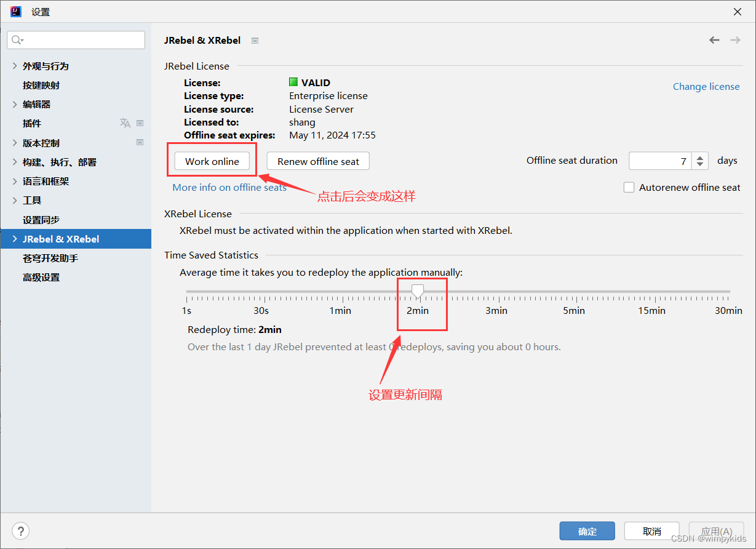This screenshot has height=549, width=756.
Task: Expand the 外观与行为 tree node
Action: point(15,66)
